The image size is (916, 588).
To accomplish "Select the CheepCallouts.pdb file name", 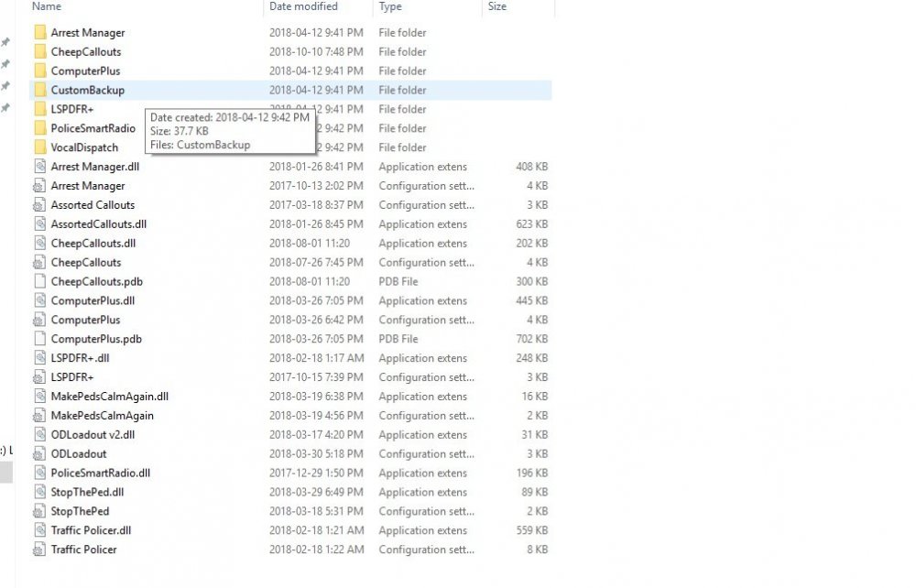I will pos(96,281).
